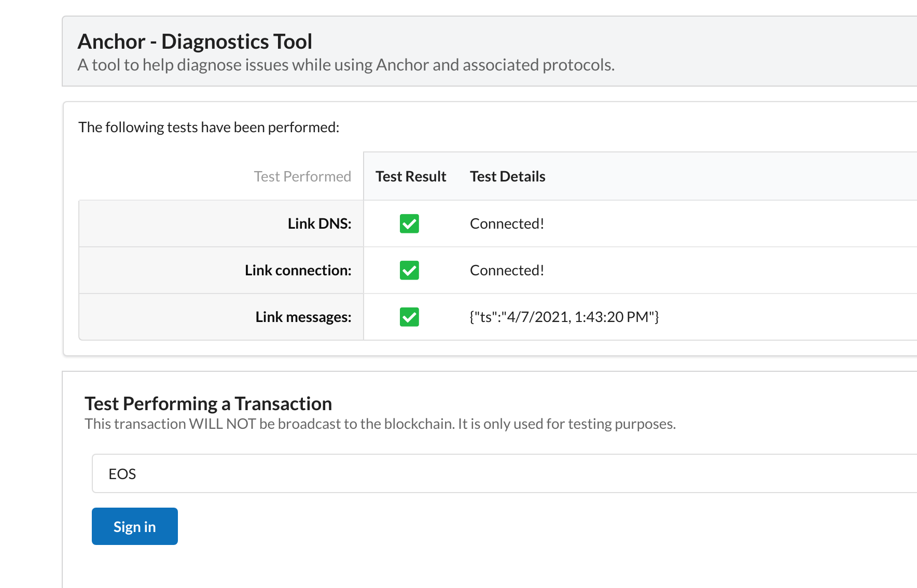
Task: Click the Test Performing a Transaction heading
Action: [208, 403]
